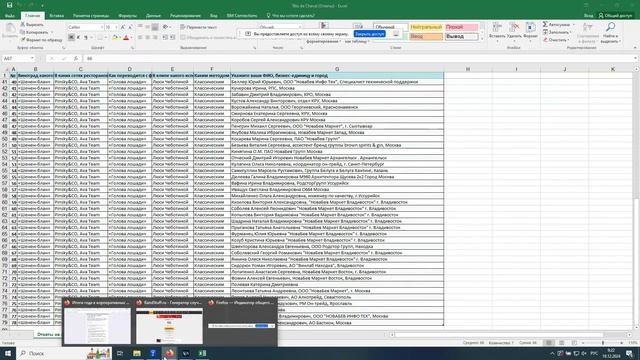
Task: Open Найти и выделить search tool
Action: tap(611, 33)
